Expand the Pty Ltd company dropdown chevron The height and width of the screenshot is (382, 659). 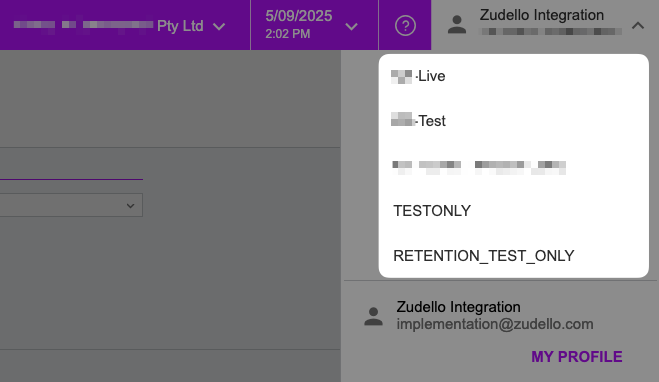pos(219,27)
